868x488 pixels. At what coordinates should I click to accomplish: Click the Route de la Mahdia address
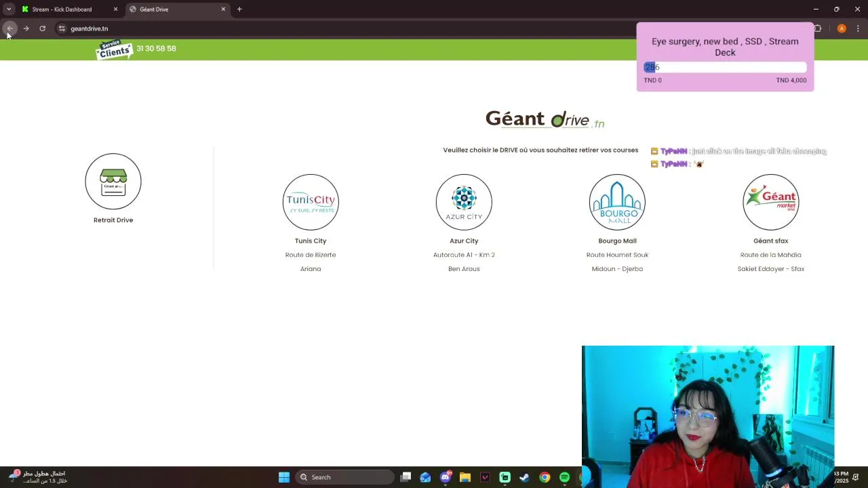click(771, 255)
